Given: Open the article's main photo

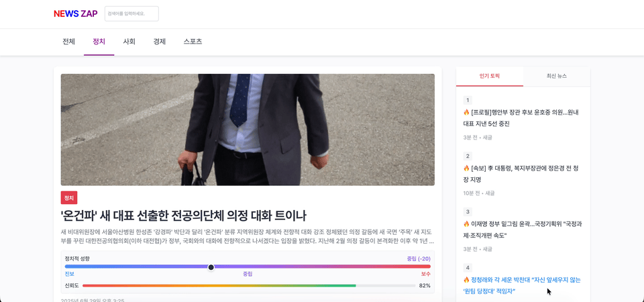Looking at the screenshot, I should point(248,130).
